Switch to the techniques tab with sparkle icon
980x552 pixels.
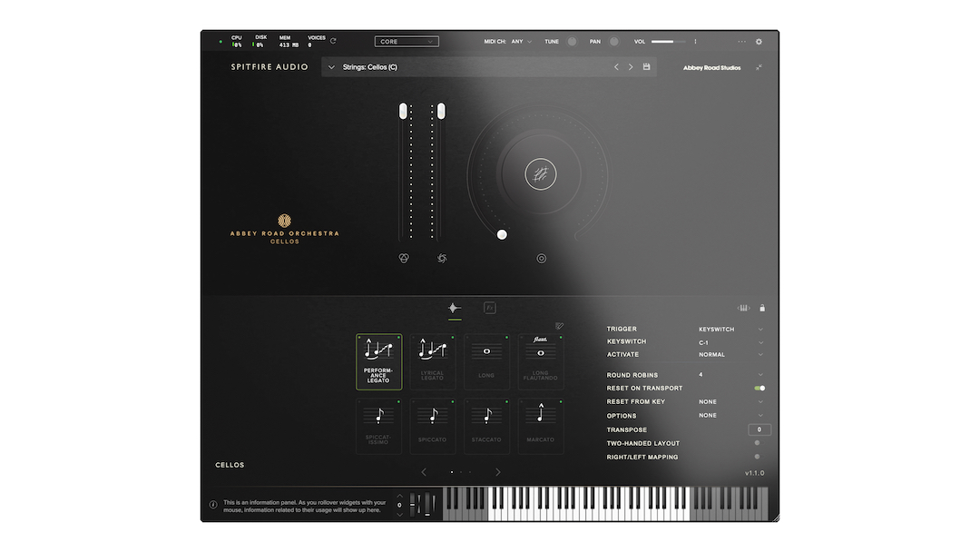pos(455,308)
